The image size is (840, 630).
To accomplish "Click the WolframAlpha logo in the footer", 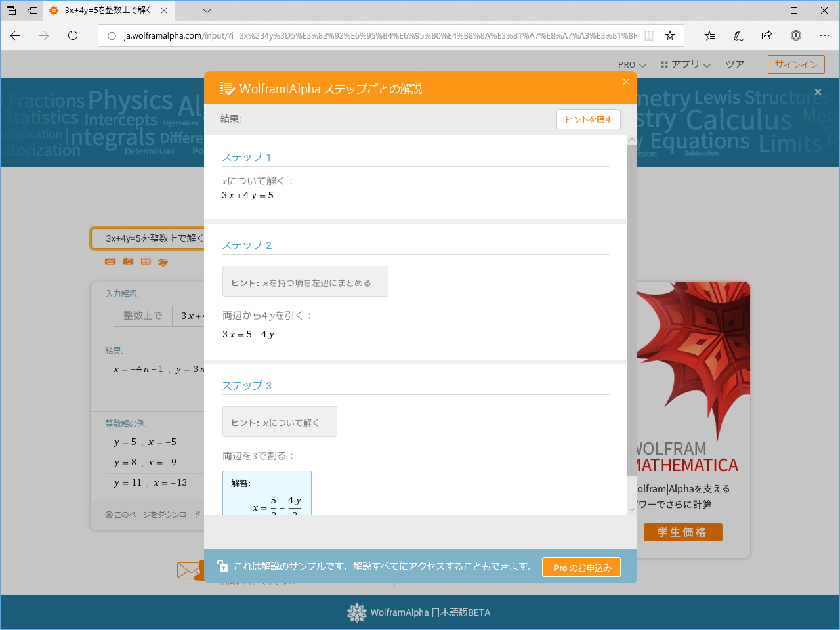I will 419,612.
